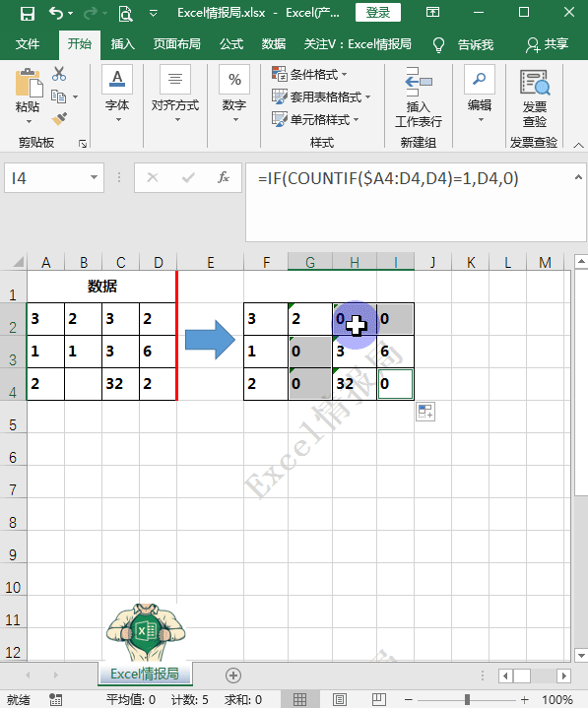588x708 pixels.
Task: Open the 数字 number format group
Action: pyautogui.click(x=234, y=94)
